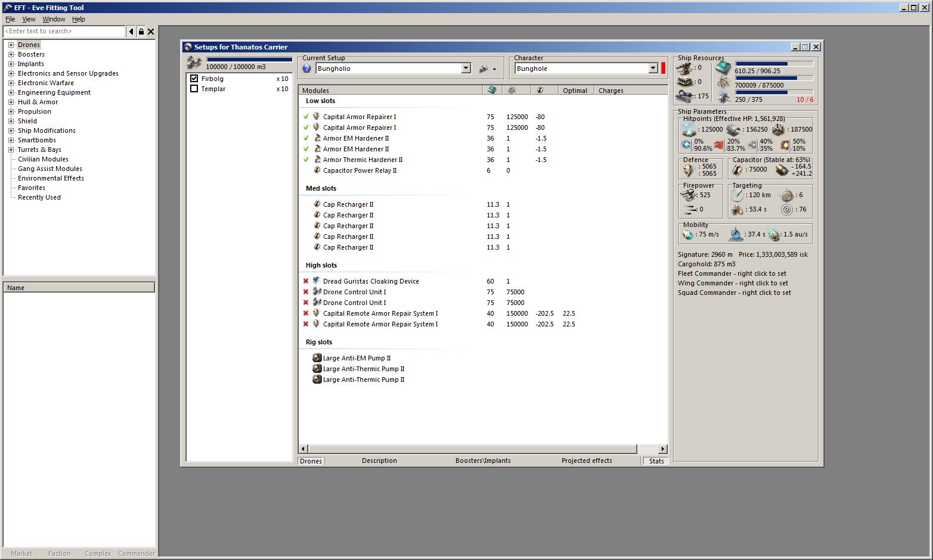The image size is (933, 560).
Task: Click the Dread Guristas Cloaking Device module icon
Action: (317, 281)
